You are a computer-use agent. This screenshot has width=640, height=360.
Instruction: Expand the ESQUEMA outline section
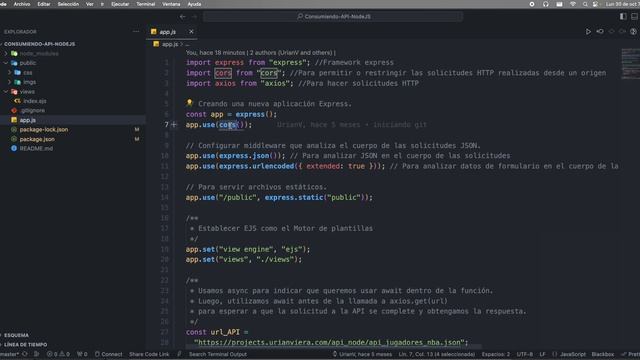tap(16, 335)
